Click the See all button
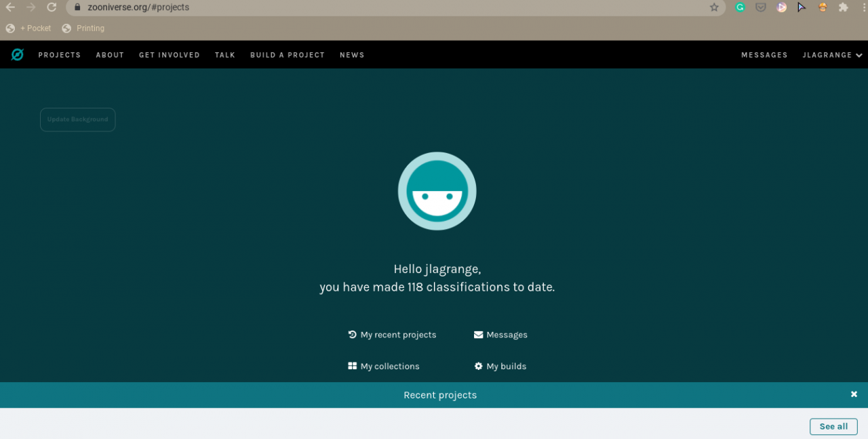This screenshot has width=868, height=439. click(833, 427)
